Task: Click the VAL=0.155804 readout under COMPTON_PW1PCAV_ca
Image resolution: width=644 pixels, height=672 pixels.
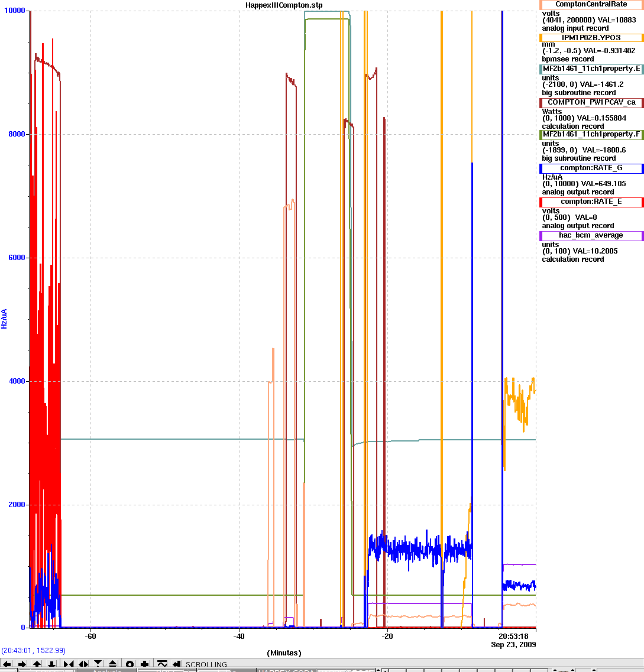Action: (601, 118)
